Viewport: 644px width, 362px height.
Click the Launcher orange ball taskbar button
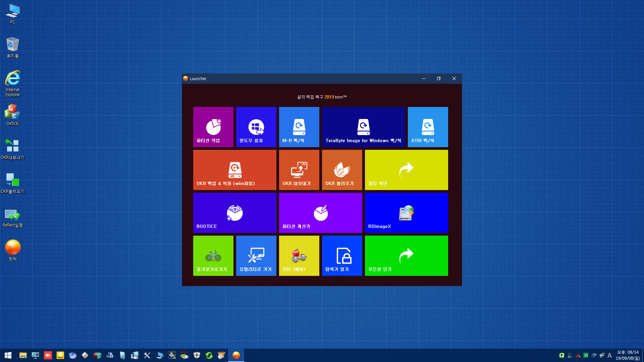[x=236, y=355]
